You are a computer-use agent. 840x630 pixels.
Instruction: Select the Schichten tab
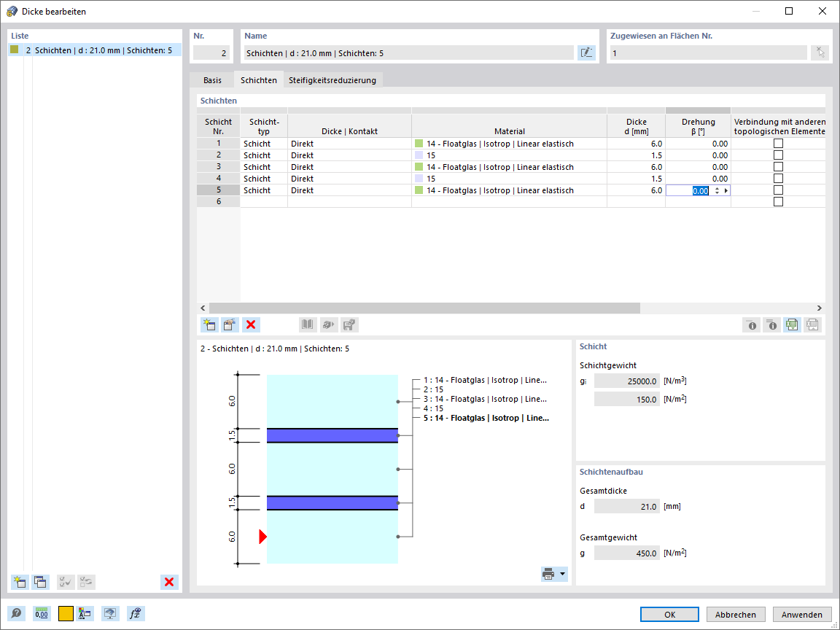[x=259, y=80]
